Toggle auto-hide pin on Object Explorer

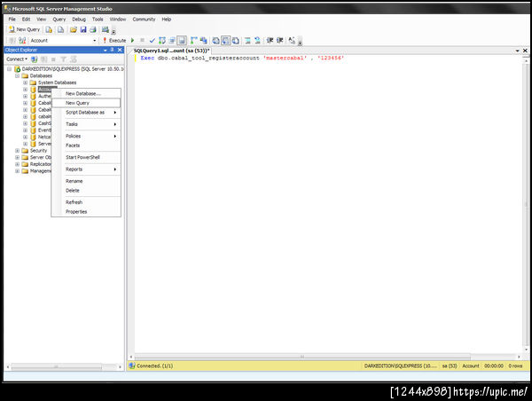pos(113,50)
